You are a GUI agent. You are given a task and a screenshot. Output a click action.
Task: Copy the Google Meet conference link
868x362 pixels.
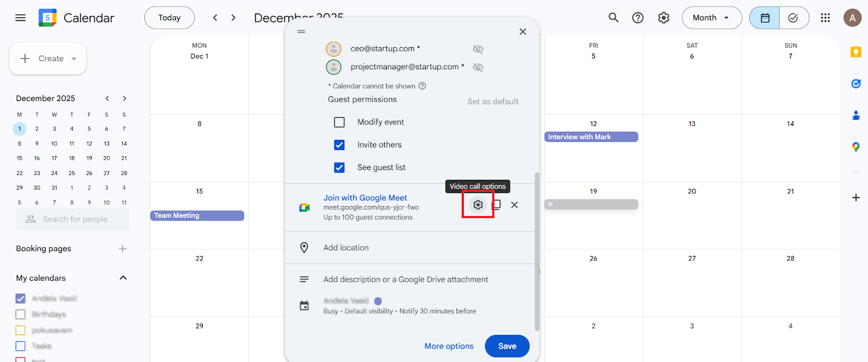tap(496, 205)
